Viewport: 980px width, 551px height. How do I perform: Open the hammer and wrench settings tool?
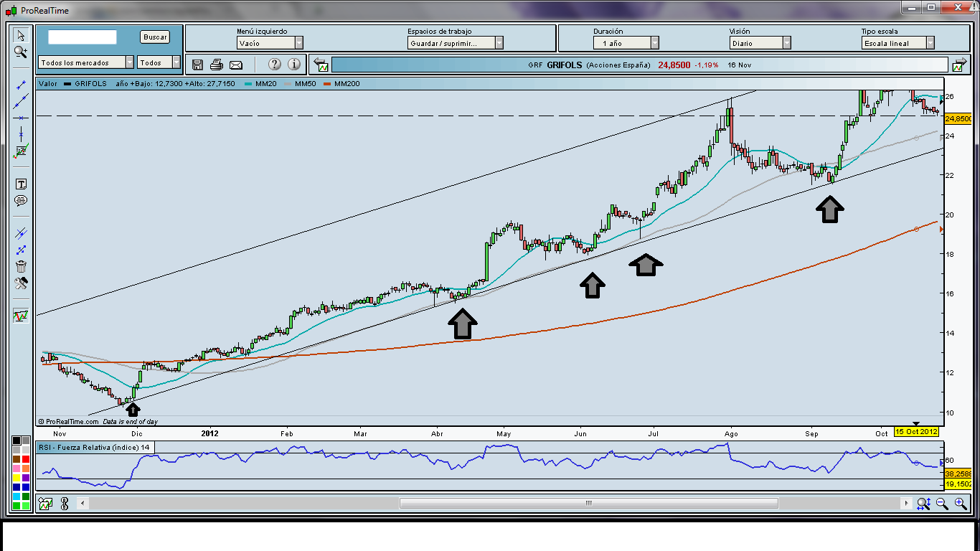21,283
